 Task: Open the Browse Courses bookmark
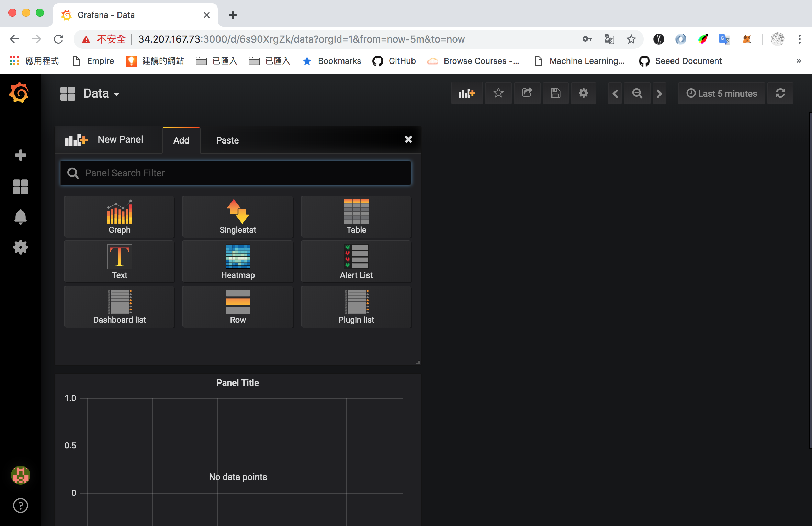point(473,61)
